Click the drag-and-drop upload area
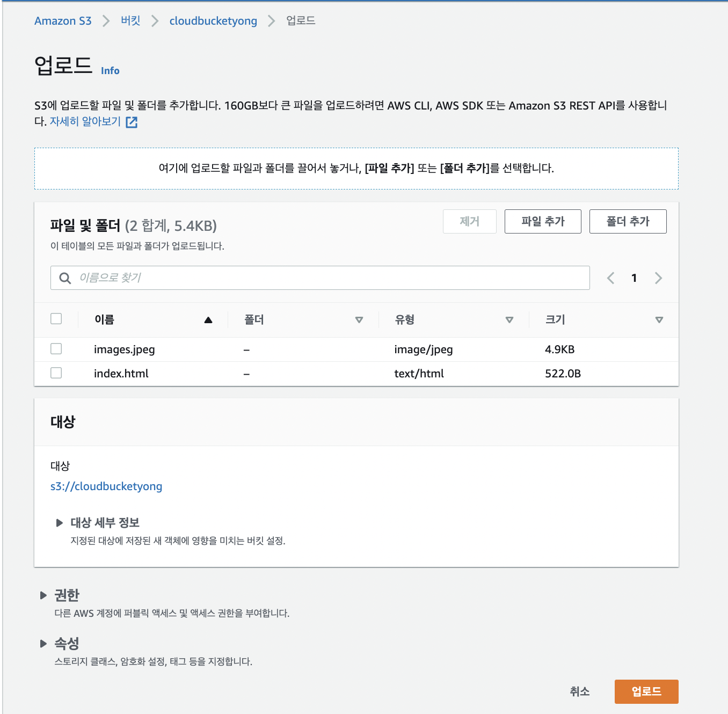728x714 pixels. pyautogui.click(x=356, y=169)
